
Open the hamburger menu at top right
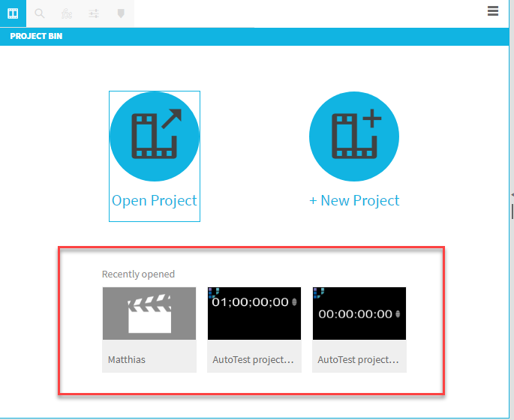pos(493,10)
